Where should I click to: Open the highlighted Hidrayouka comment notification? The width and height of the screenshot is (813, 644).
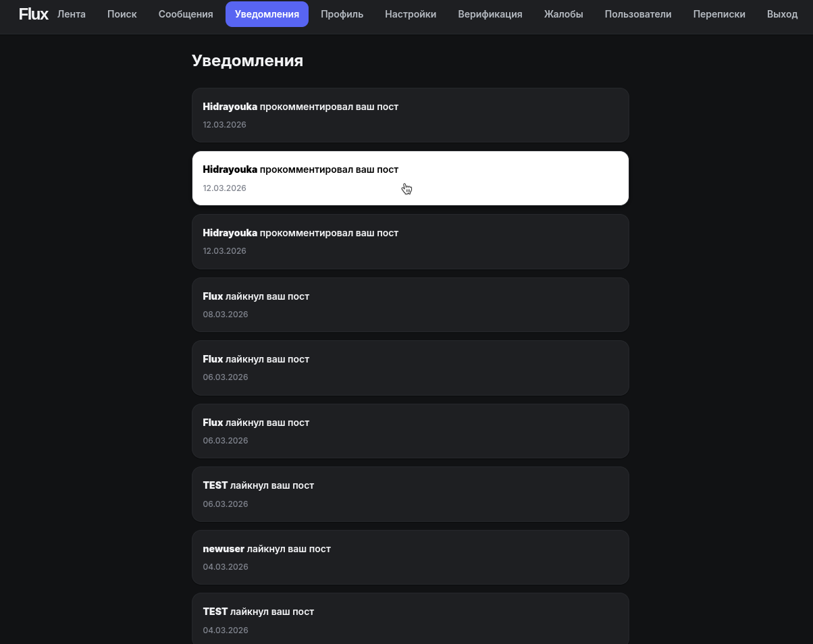tap(411, 178)
